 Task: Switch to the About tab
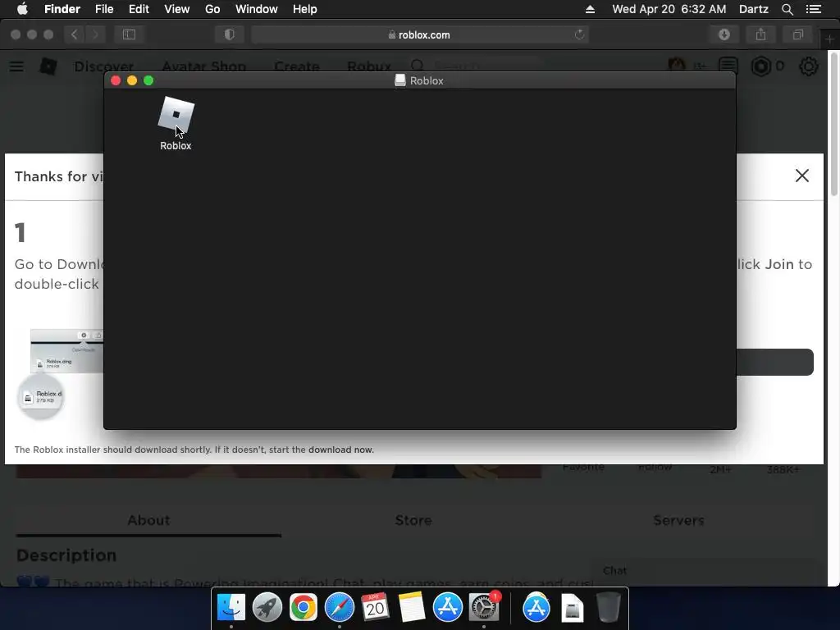[x=148, y=520]
